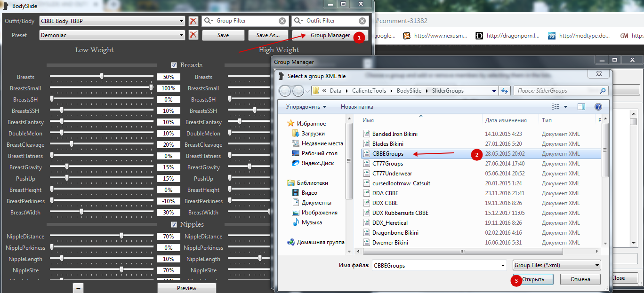Click the red X beside the Preset dropdown
This screenshot has width=644, height=293.
coord(193,35)
